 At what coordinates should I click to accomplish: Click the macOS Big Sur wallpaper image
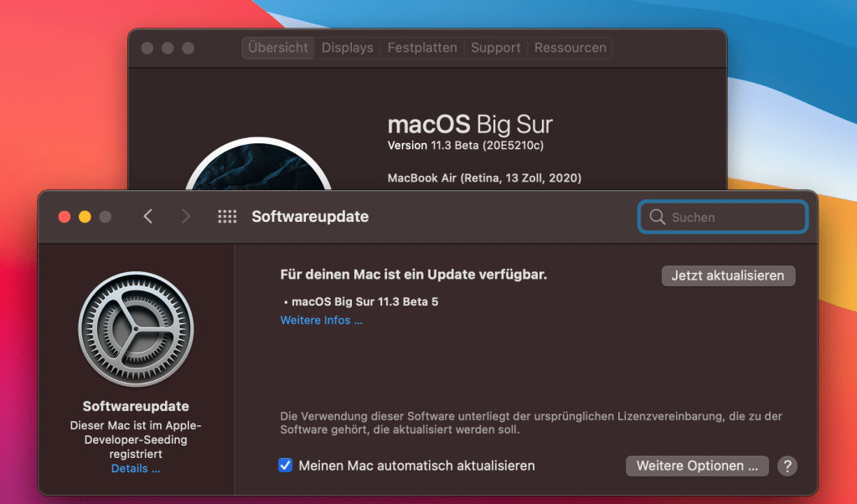pos(258,169)
